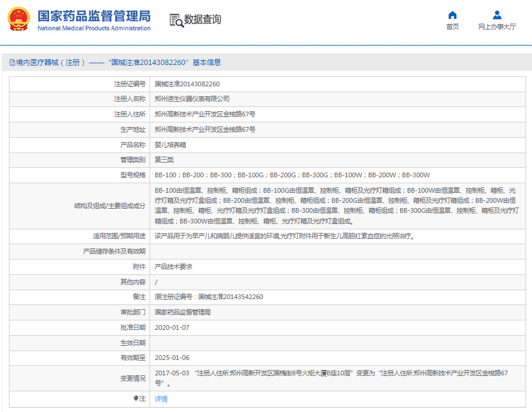The height and width of the screenshot is (412, 532).
Task: Go to 首页 text label
Action: tap(452, 27)
